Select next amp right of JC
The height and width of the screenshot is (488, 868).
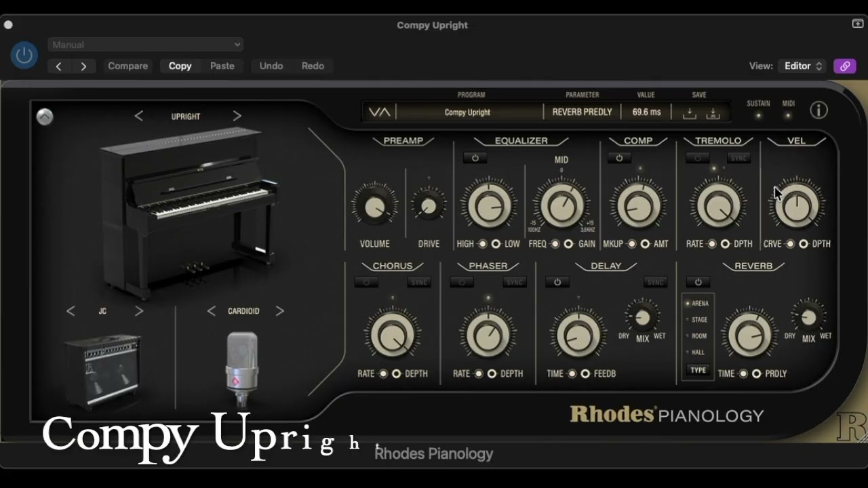click(139, 311)
